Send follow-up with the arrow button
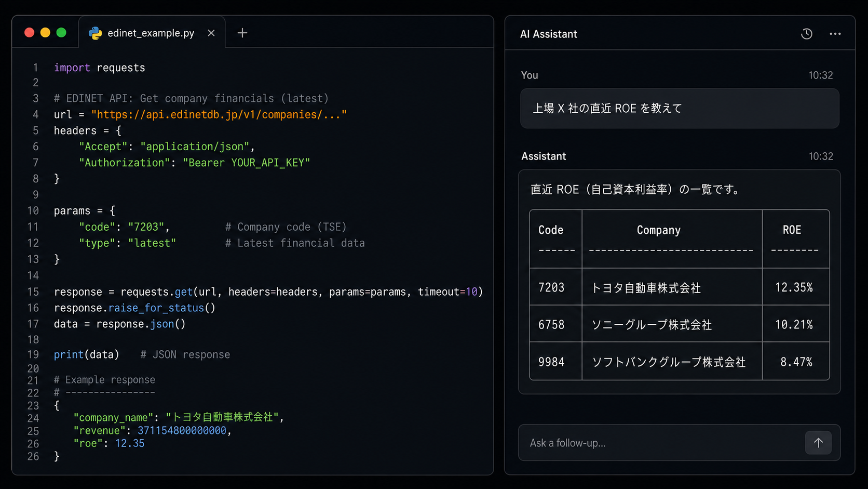Viewport: 868px width, 489px height. [818, 443]
